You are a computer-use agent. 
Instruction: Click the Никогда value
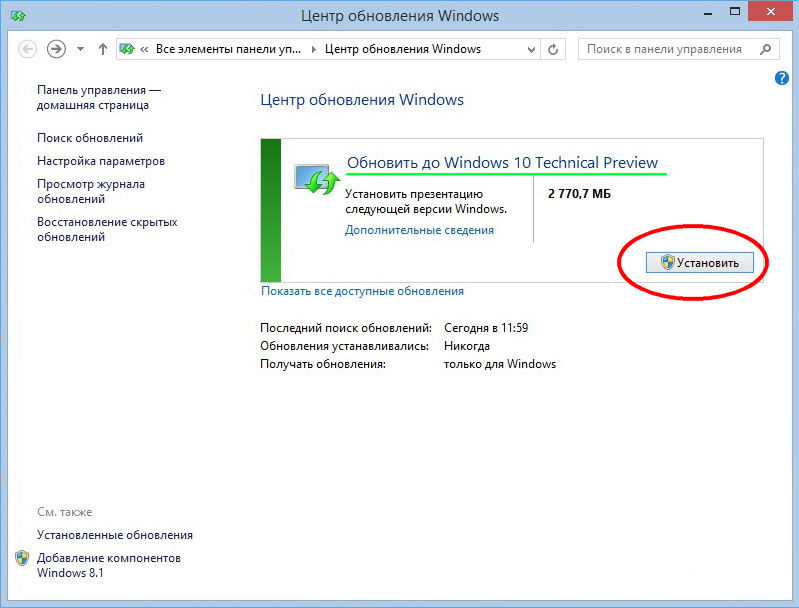click(467, 346)
